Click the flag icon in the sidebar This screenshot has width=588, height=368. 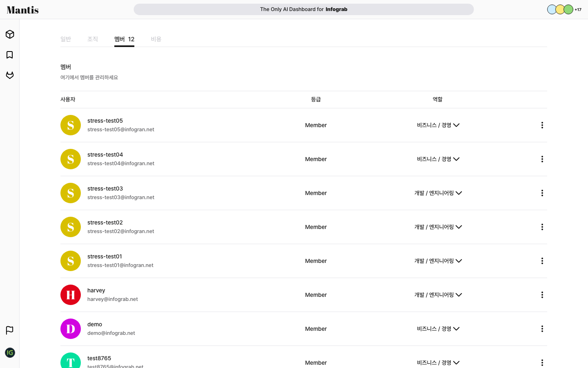point(10,330)
